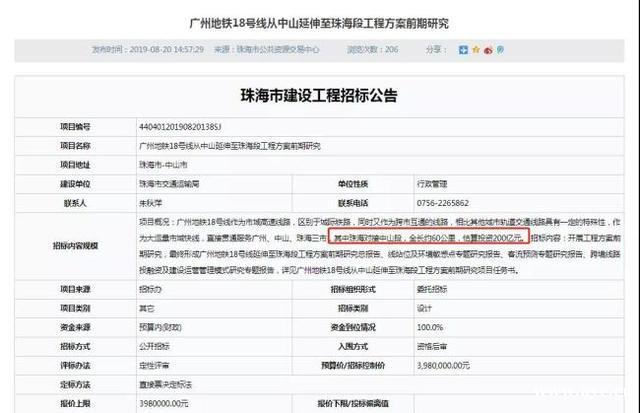The width and height of the screenshot is (640, 413).
Task: Click the 联系电话 label cell
Action: click(353, 203)
